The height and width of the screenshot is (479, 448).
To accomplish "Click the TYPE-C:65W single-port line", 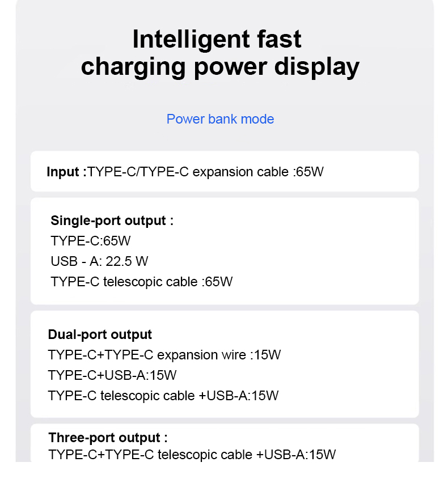I will pos(91,241).
